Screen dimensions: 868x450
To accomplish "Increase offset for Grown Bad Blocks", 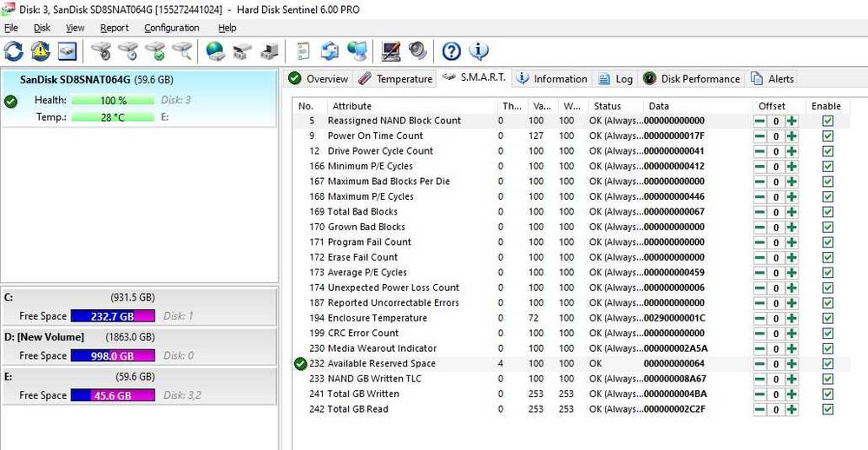I will pyautogui.click(x=792, y=228).
